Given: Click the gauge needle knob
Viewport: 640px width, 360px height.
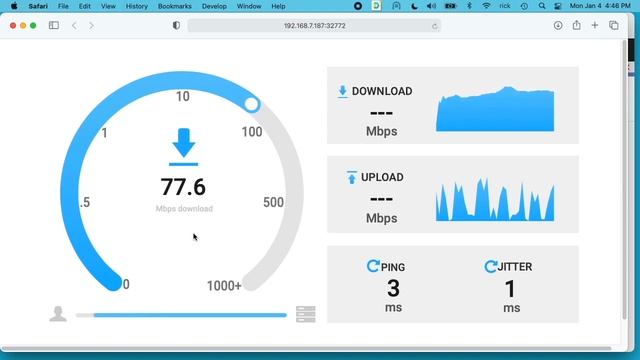Looking at the screenshot, I should (x=251, y=104).
